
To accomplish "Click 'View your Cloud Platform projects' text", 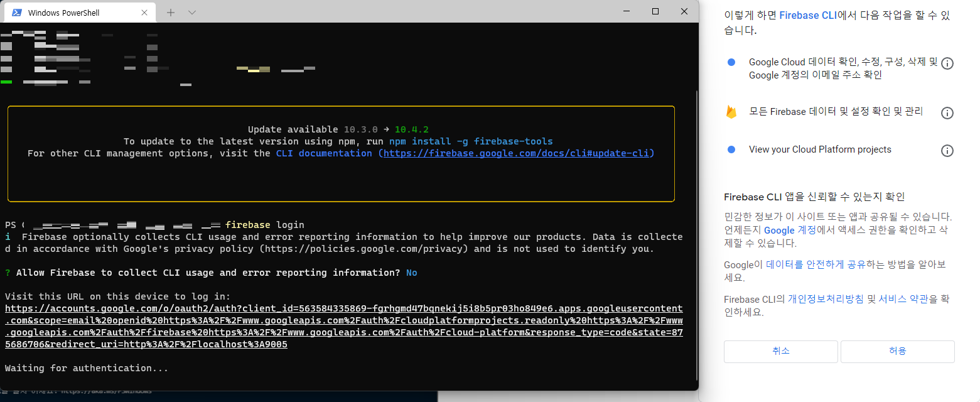I will click(x=820, y=149).
